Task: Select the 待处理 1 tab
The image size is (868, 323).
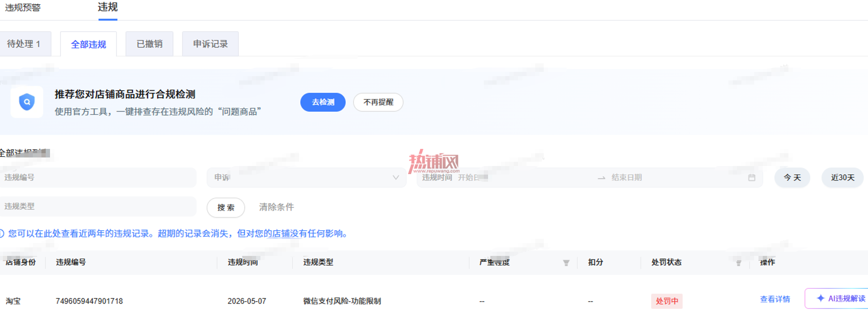Action: pos(24,44)
